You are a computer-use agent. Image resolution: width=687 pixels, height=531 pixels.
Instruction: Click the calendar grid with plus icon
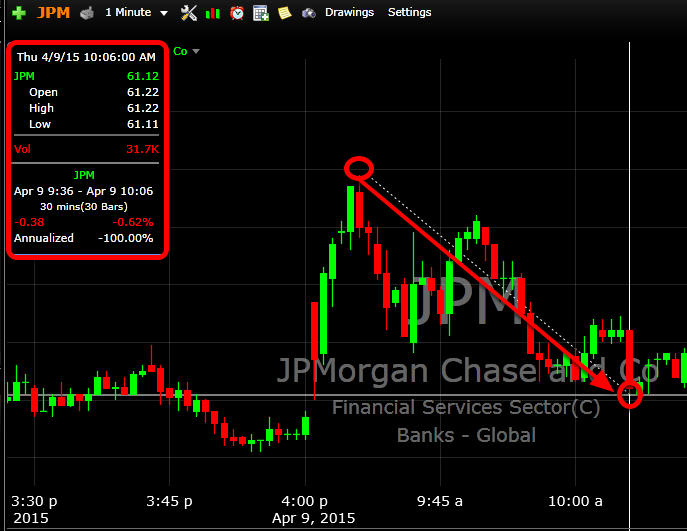pyautogui.click(x=261, y=13)
